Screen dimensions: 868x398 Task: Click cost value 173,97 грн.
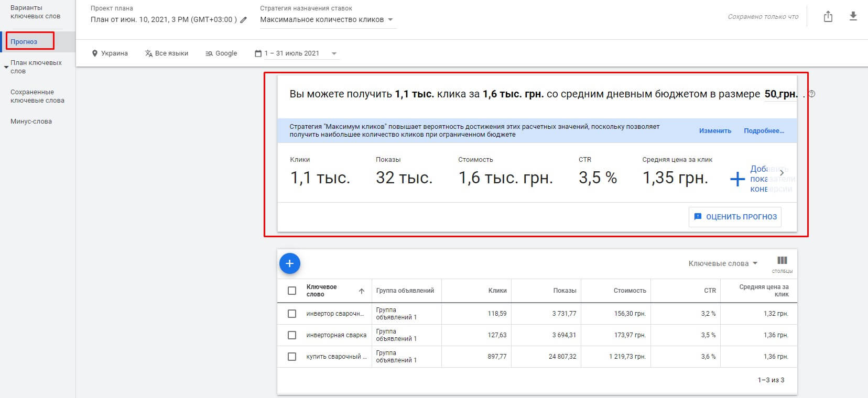click(630, 335)
